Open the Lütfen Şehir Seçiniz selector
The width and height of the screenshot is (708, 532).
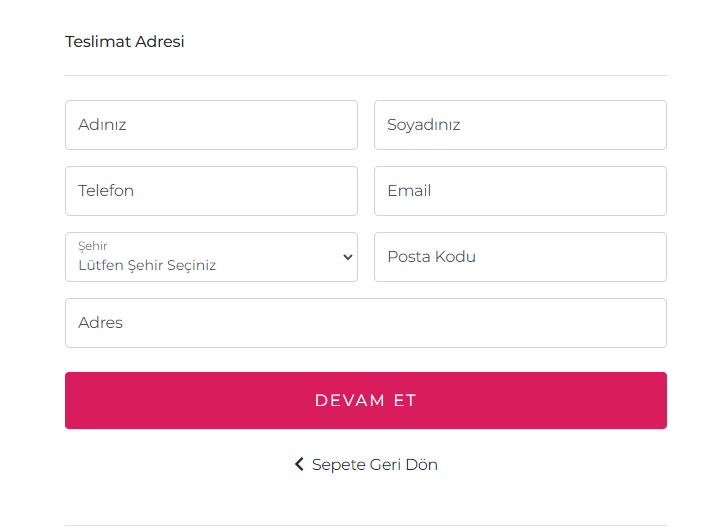[200, 265]
